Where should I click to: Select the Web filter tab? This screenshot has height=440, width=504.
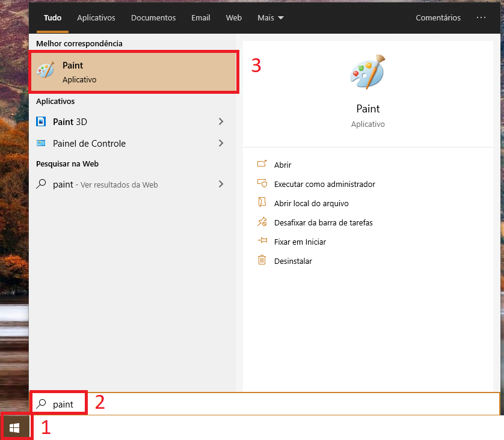click(x=233, y=18)
